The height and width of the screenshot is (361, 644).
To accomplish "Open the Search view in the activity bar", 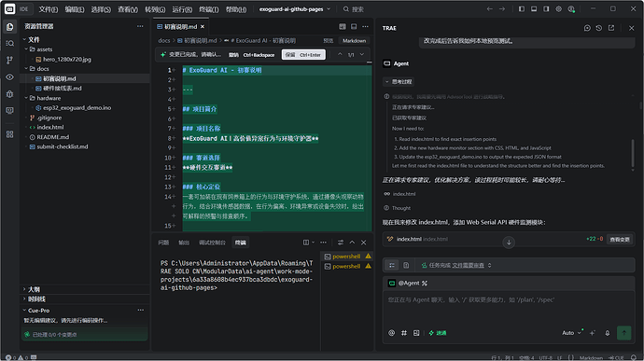I will point(10,43).
